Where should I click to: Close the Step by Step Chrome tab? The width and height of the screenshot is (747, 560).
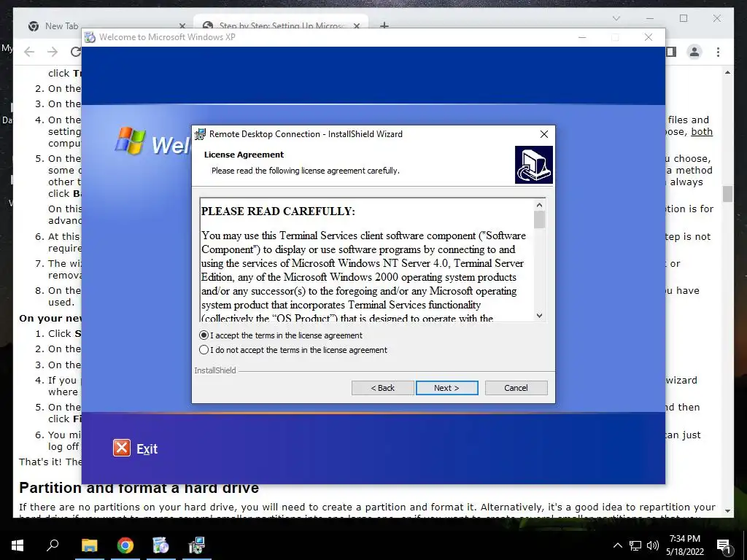[x=357, y=26]
